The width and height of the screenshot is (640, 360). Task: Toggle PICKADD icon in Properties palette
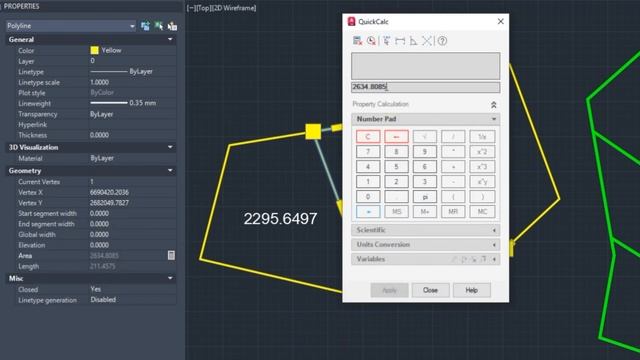click(x=145, y=26)
